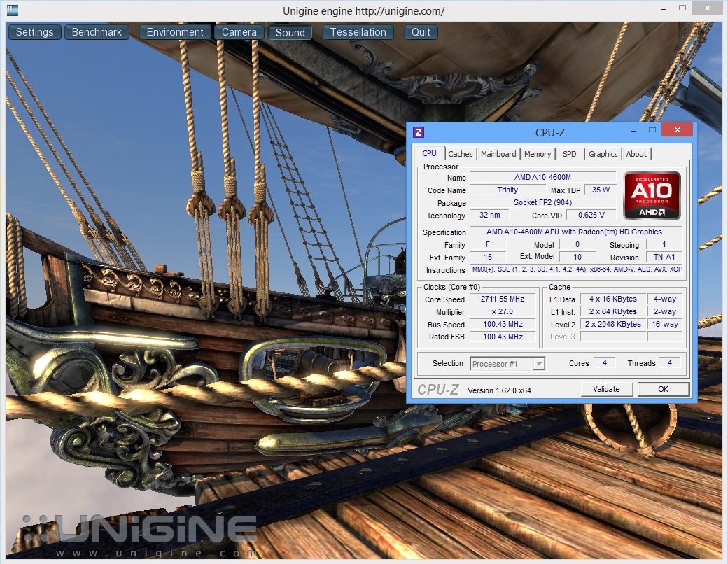Click the processor name AMD A10-4600M field
728x564 pixels.
pyautogui.click(x=542, y=177)
